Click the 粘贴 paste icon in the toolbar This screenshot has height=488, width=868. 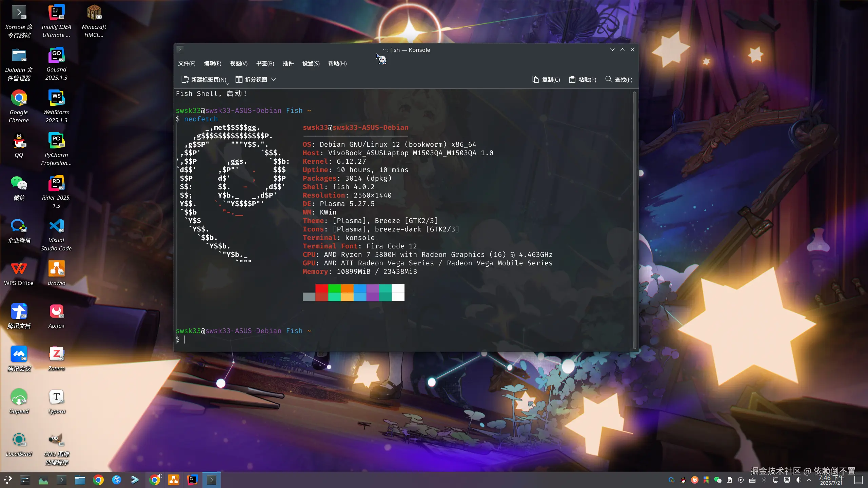click(x=572, y=79)
